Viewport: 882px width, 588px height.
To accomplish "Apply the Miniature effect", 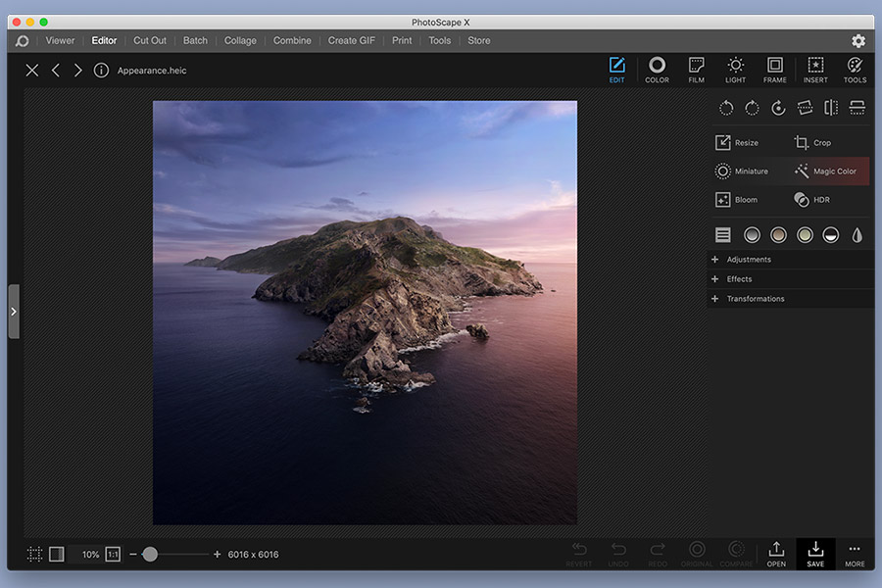I will [742, 171].
